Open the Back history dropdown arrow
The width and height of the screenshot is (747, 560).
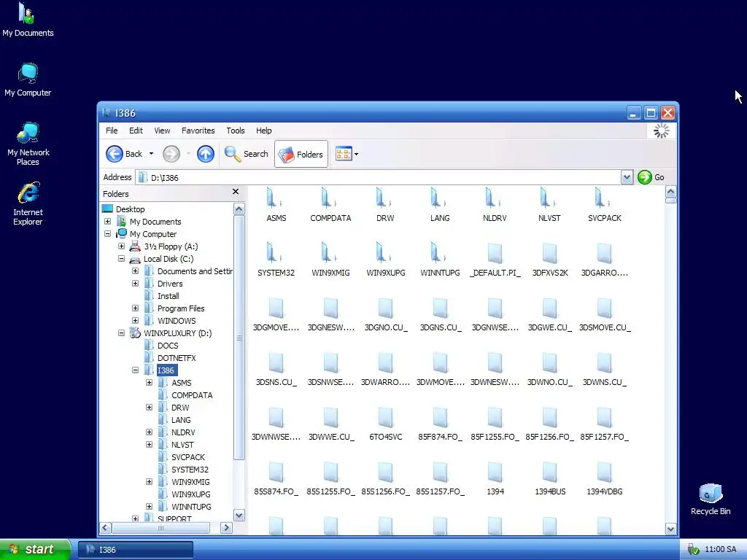(151, 154)
